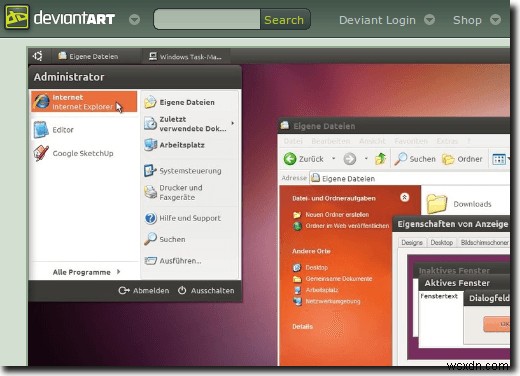
Task: Open Ansicht menu in Eigene Dateien window
Action: pyautogui.click(x=372, y=141)
